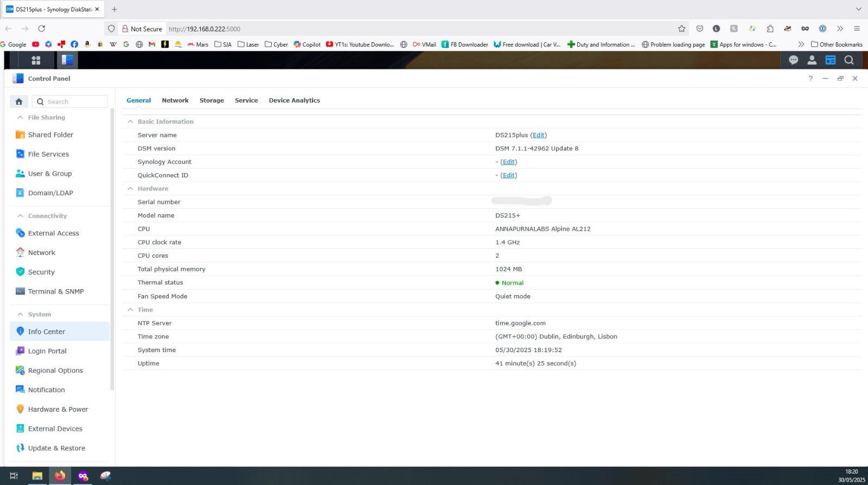Open the Other Bookmarks folder
Screen dimensions: 868x485
[x=837, y=44]
